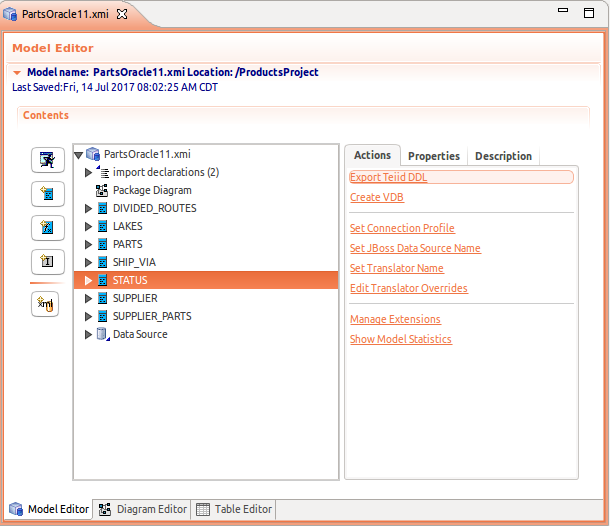Expand the DIVIDED_ROUTES table node

[88, 209]
